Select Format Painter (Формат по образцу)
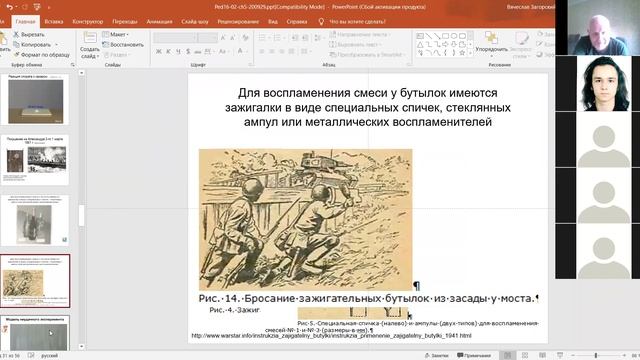The height and width of the screenshot is (360, 640). tap(42, 54)
